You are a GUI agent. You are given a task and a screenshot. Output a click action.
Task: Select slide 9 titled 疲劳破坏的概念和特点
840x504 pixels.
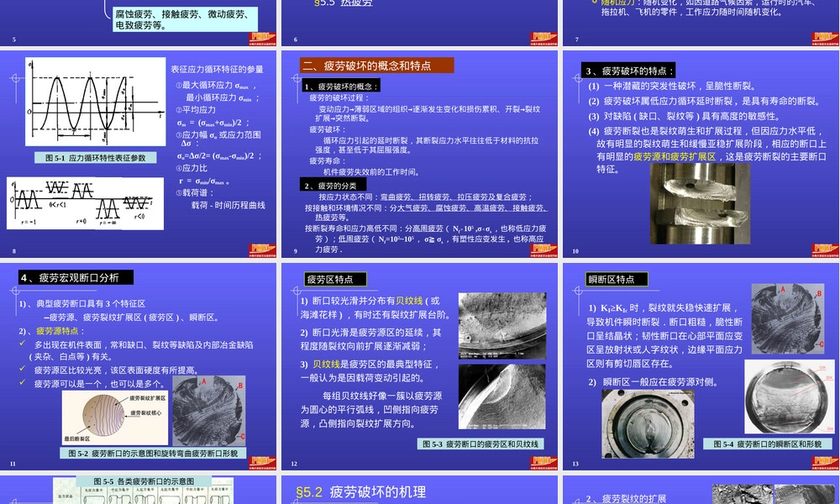point(419,154)
